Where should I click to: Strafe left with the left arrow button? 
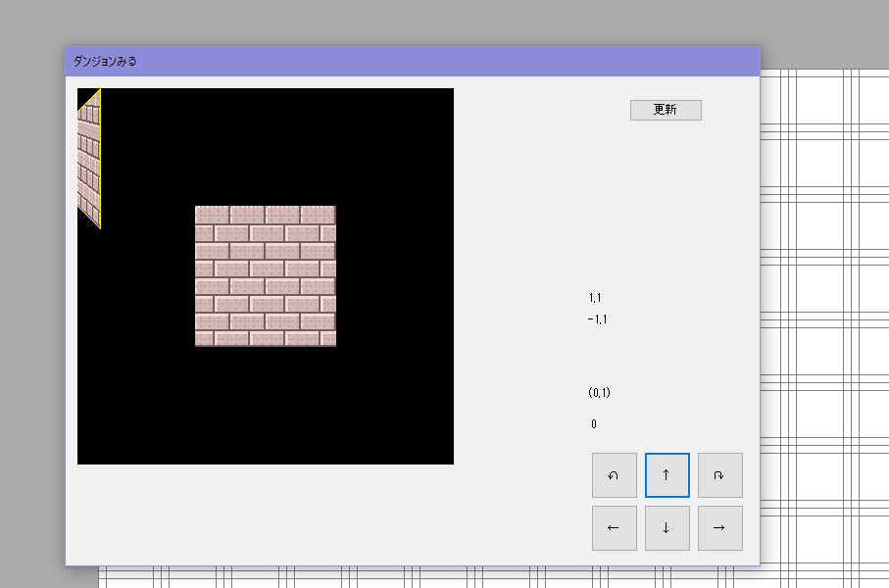(x=615, y=528)
